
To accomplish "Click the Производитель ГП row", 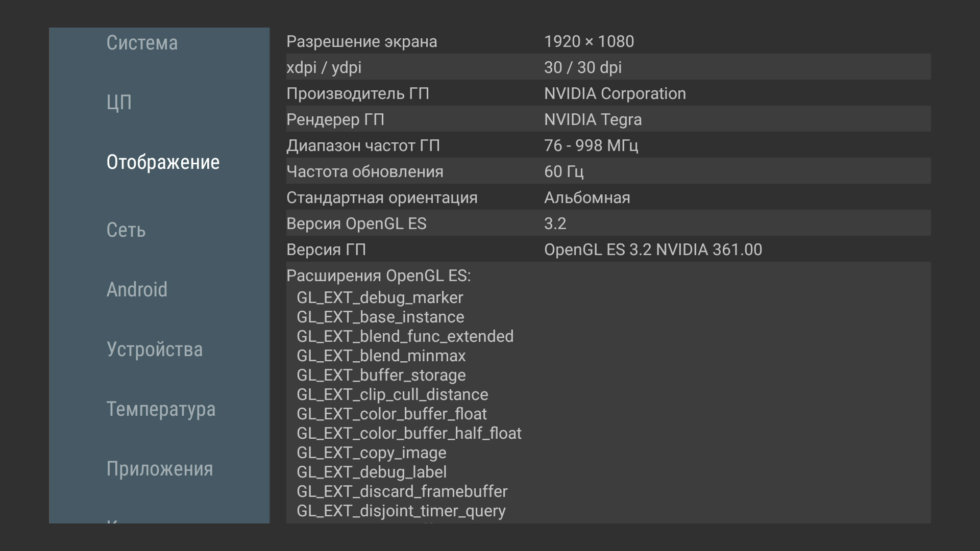I will 607,93.
